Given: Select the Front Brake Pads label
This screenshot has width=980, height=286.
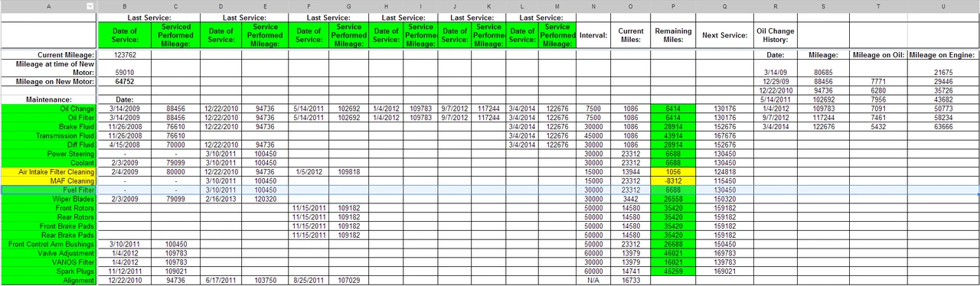Looking at the screenshot, I should [49, 226].
